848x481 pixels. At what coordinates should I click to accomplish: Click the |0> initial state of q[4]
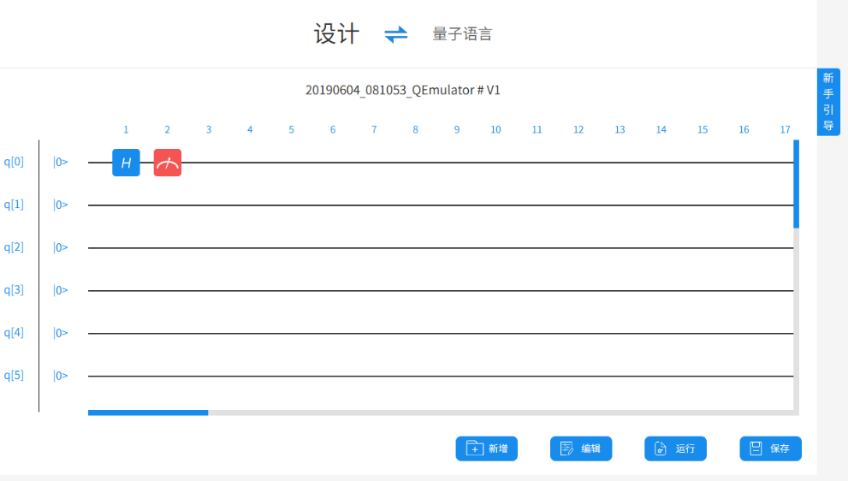click(x=61, y=333)
